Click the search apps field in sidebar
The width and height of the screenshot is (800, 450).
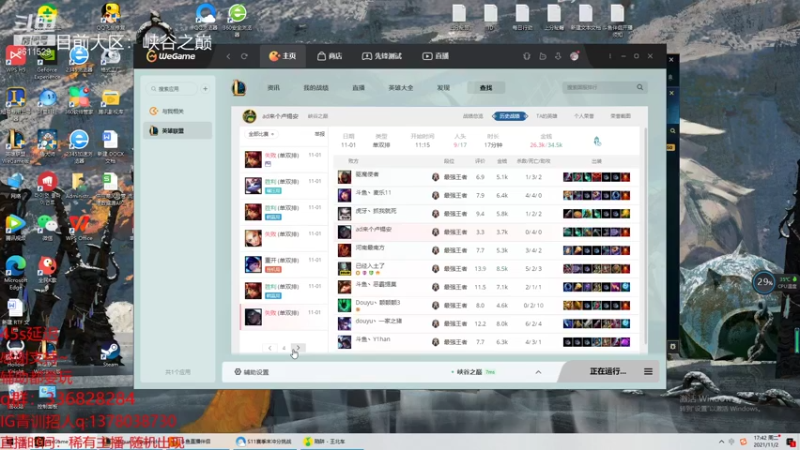173,89
